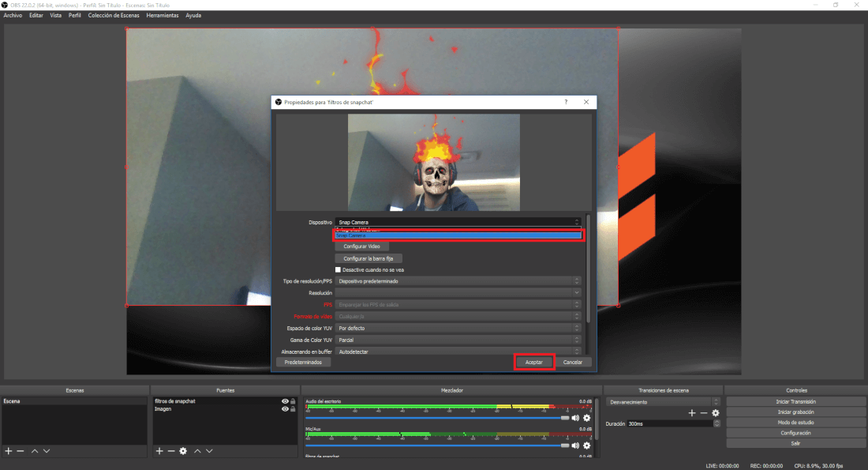Move source up in Fuentes panel
Viewport: 868px width, 470px height.
tap(197, 451)
